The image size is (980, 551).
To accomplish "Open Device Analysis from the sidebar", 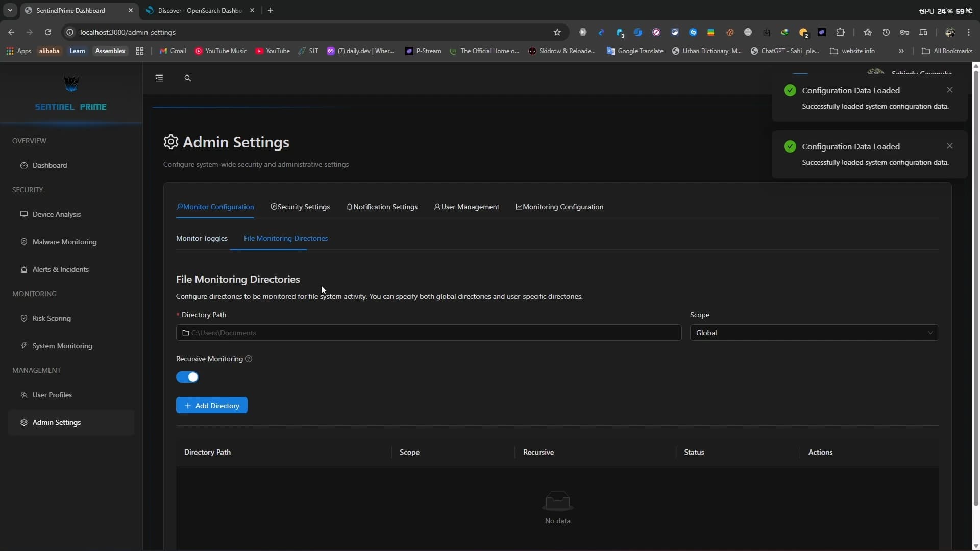I will click(x=57, y=214).
